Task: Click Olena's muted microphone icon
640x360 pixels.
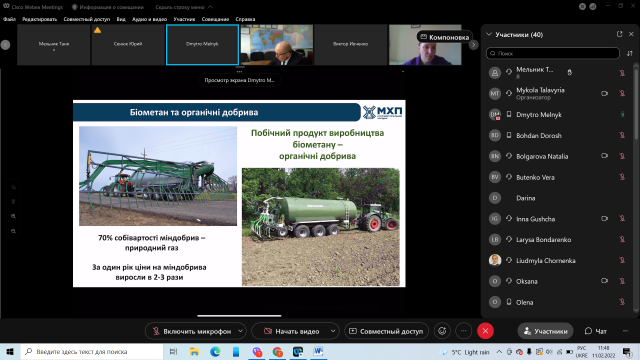Action: tap(622, 302)
